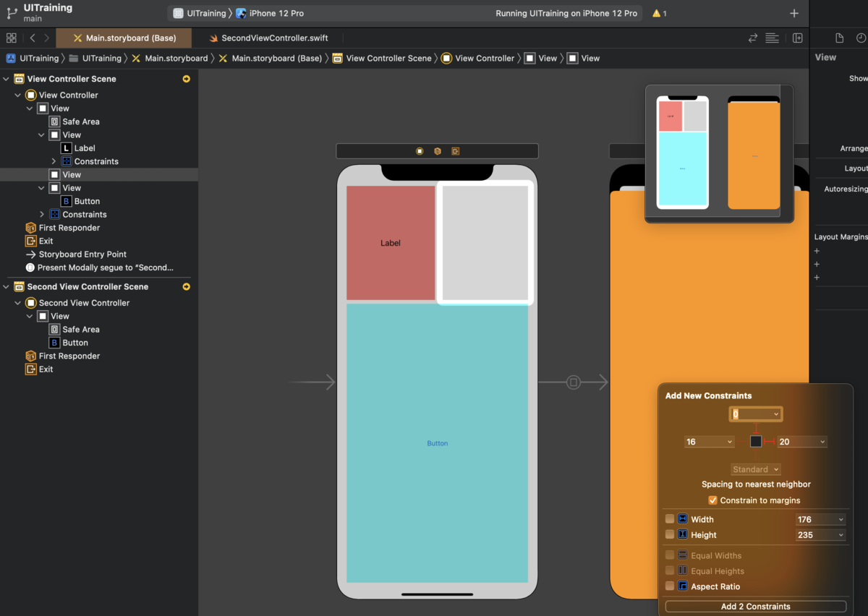The image size is (868, 616).
Task: Switch to the Main.storyboard (Base) tab
Action: coord(124,38)
